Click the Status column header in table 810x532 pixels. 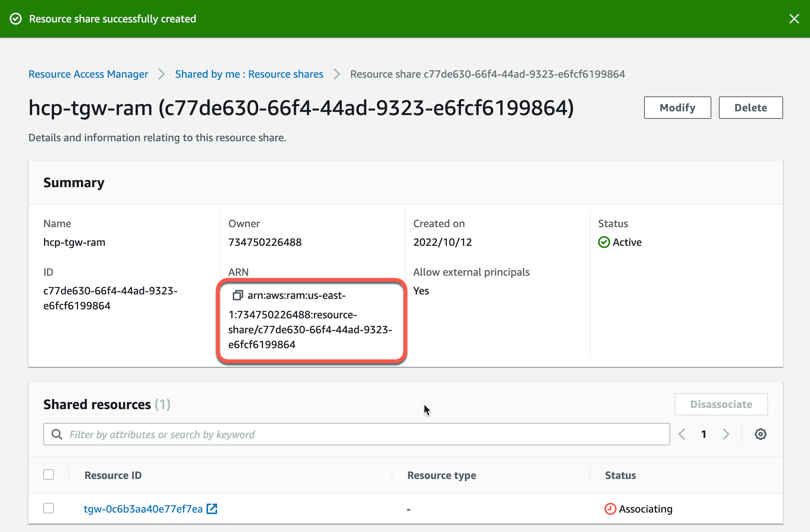point(620,475)
